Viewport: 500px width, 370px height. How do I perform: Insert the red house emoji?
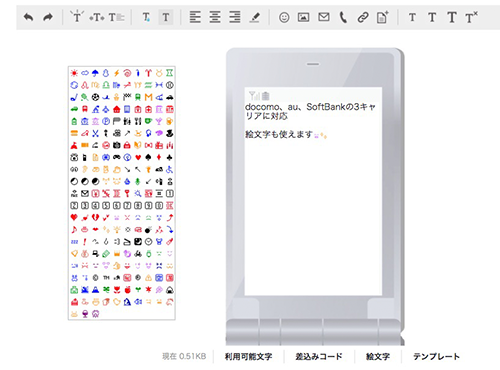[x=117, y=109]
